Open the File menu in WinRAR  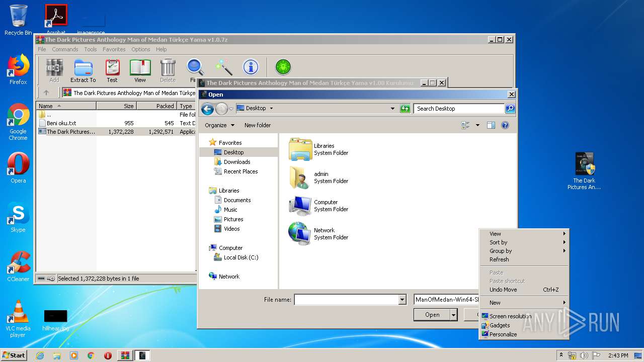pyautogui.click(x=42, y=49)
